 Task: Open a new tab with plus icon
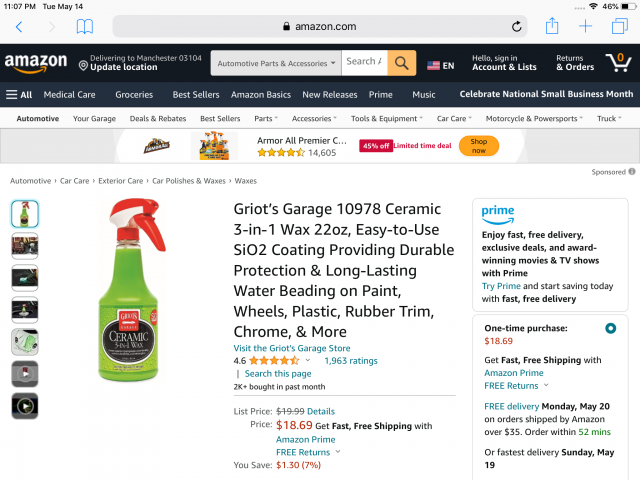(586, 27)
